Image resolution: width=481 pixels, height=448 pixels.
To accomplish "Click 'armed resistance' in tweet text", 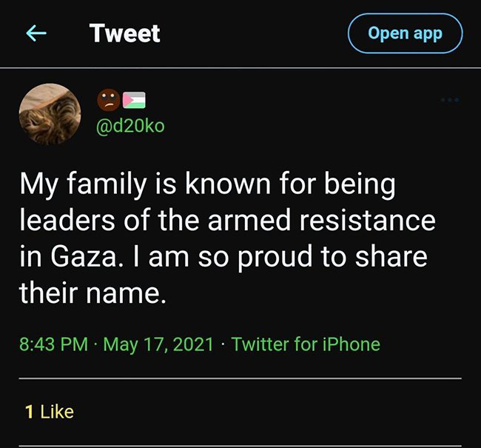I will [322, 220].
